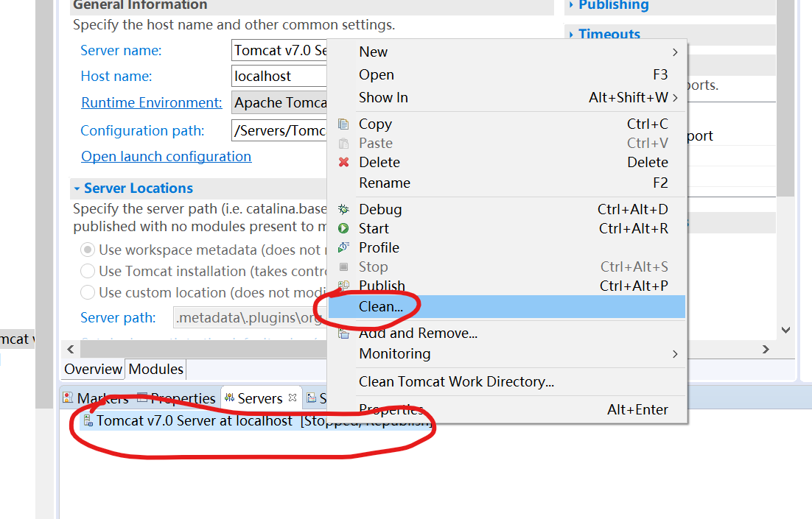
Task: Click the red Delete X icon
Action: coord(343,163)
